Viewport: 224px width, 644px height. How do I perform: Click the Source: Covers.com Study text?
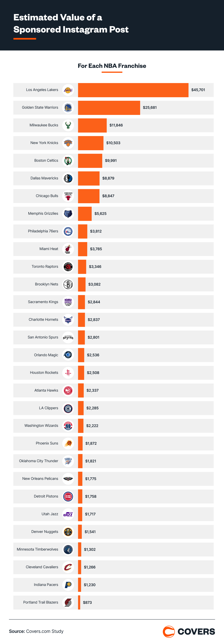(x=36, y=631)
